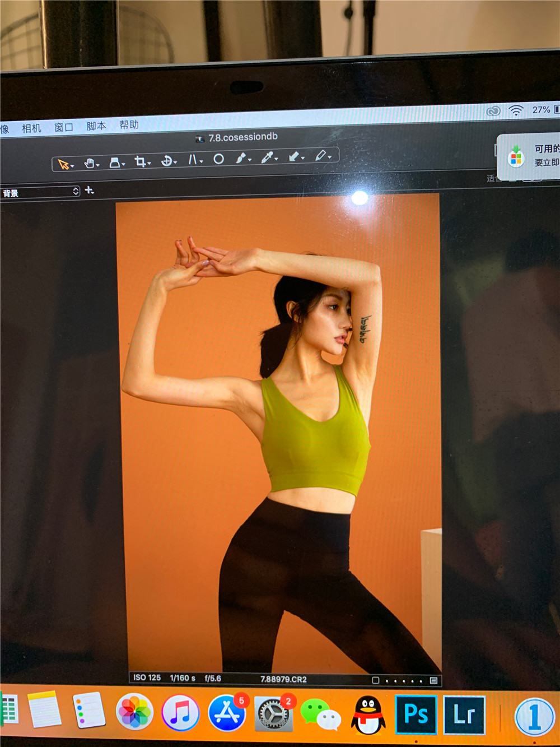560x747 pixels.
Task: Click the color tag square under image
Action: (376, 680)
